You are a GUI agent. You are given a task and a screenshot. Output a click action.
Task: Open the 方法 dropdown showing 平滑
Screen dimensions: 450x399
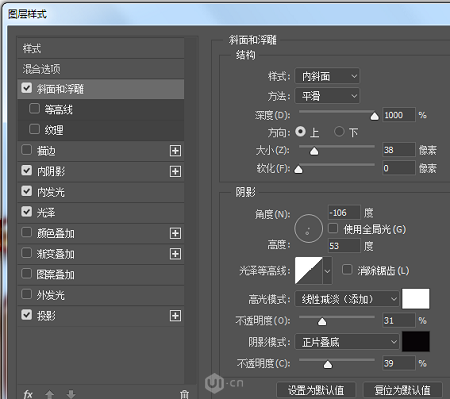(327, 96)
